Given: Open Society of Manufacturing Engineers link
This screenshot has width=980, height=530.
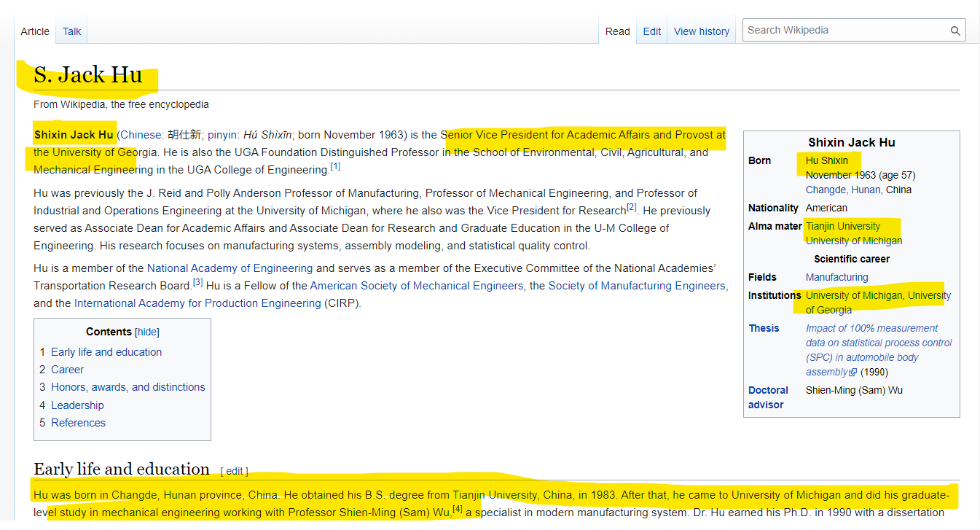Looking at the screenshot, I should [638, 286].
